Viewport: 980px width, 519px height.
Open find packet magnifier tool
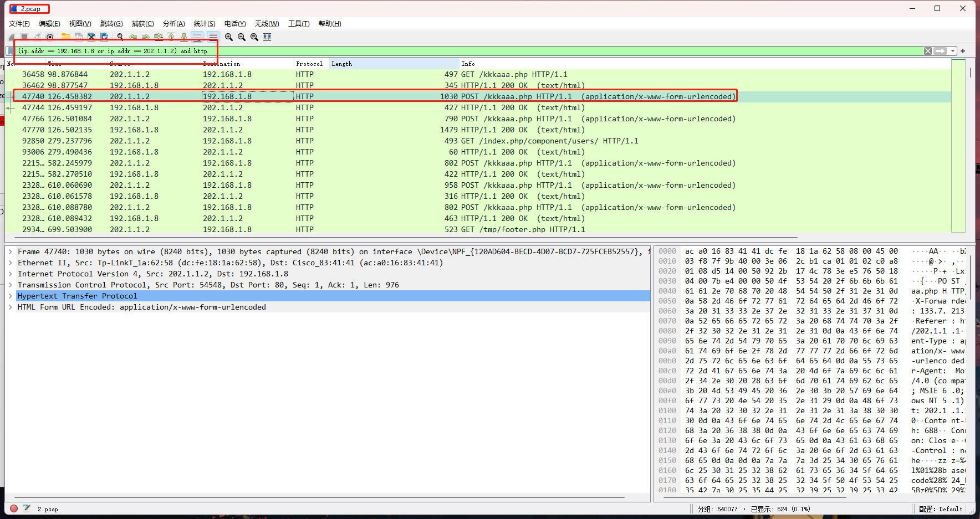120,37
